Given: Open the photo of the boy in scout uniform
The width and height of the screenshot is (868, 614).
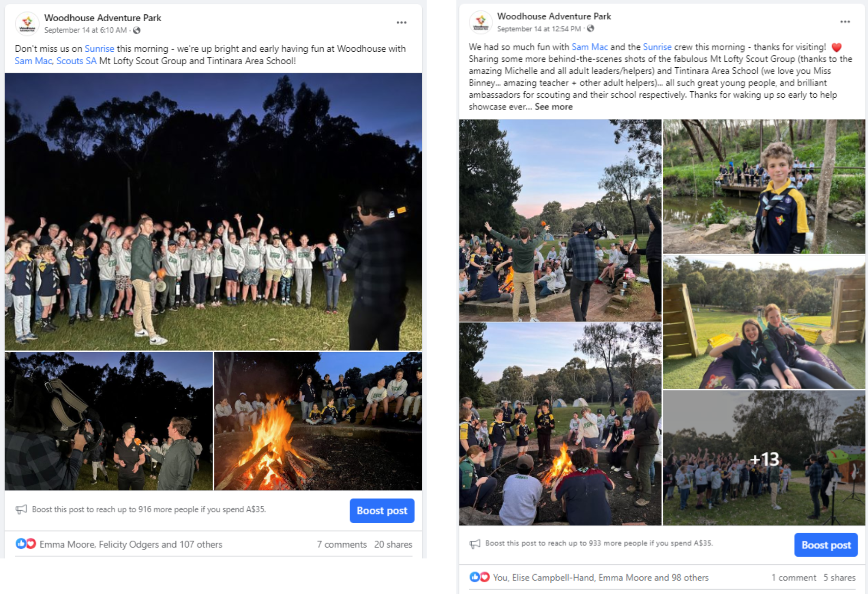Looking at the screenshot, I should 764,187.
